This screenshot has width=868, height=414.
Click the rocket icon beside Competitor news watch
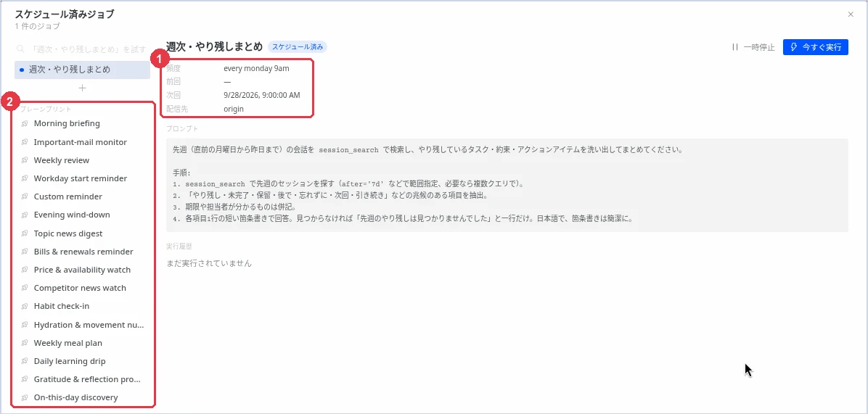point(25,288)
